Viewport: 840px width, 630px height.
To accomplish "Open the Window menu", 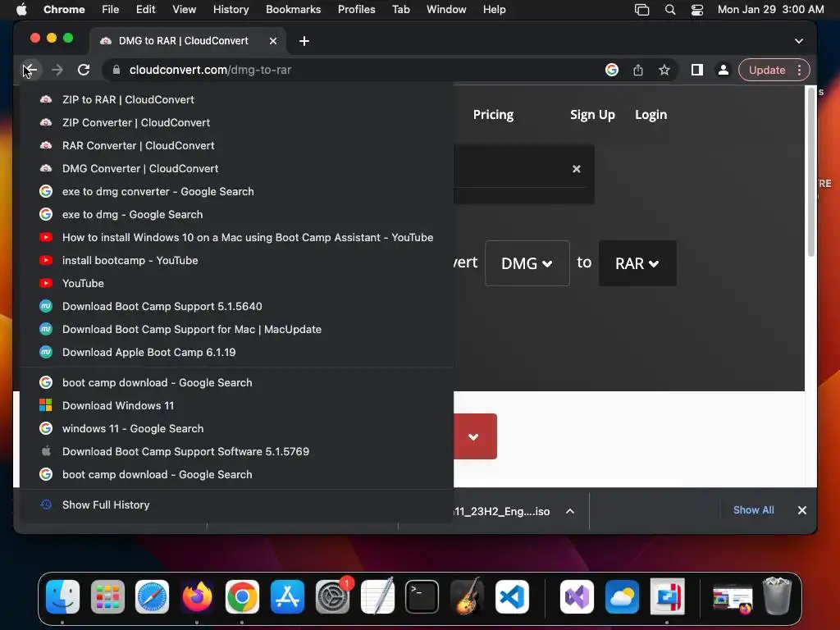I will point(446,10).
